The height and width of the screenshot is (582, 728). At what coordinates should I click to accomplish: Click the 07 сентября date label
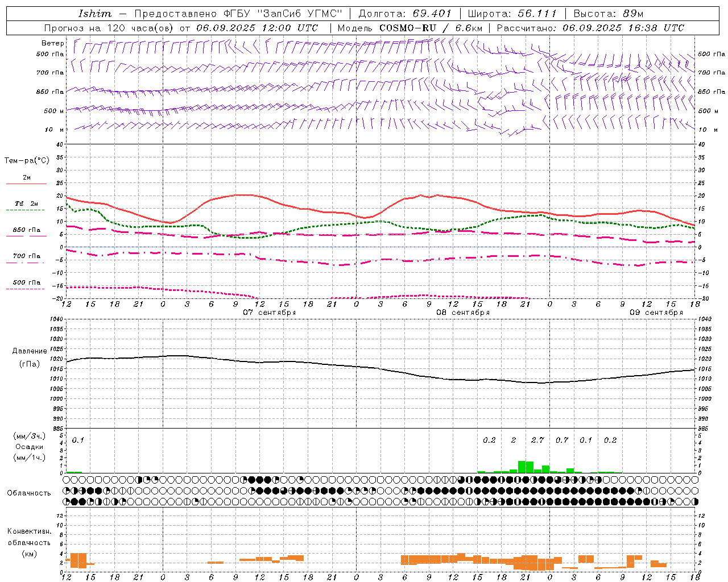pos(270,313)
